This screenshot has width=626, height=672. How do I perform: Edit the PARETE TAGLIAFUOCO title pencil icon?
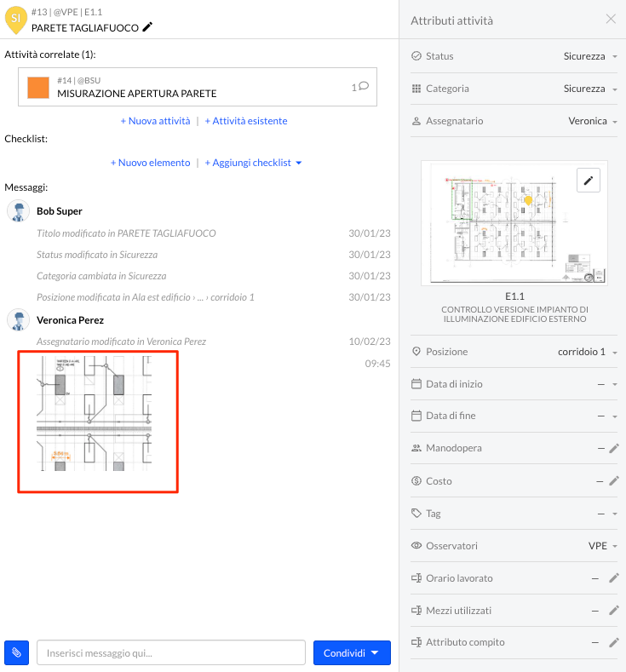(x=147, y=27)
